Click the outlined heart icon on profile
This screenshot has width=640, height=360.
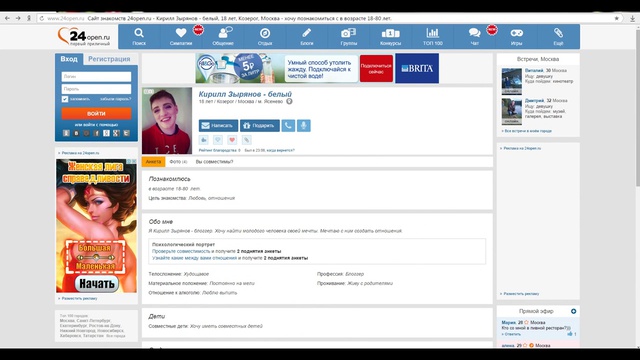(x=218, y=140)
